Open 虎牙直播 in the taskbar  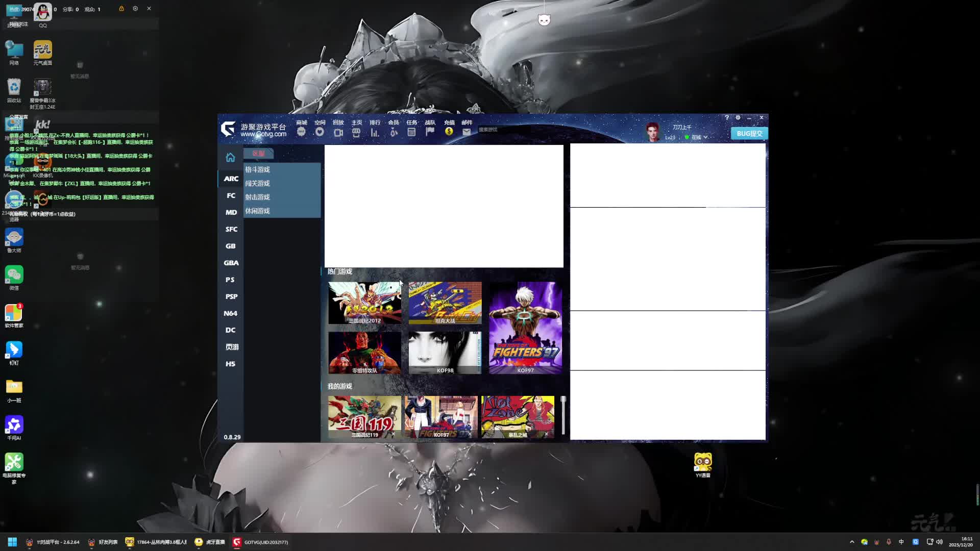[210, 542]
